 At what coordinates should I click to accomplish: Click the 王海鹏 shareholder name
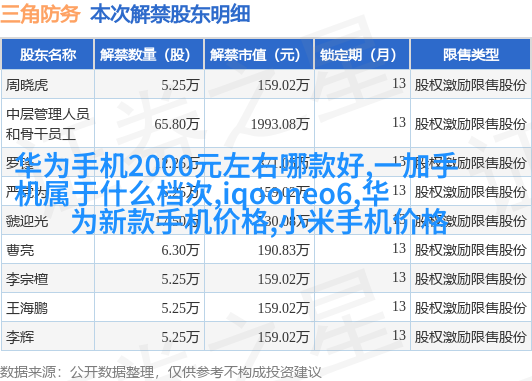pos(27,308)
